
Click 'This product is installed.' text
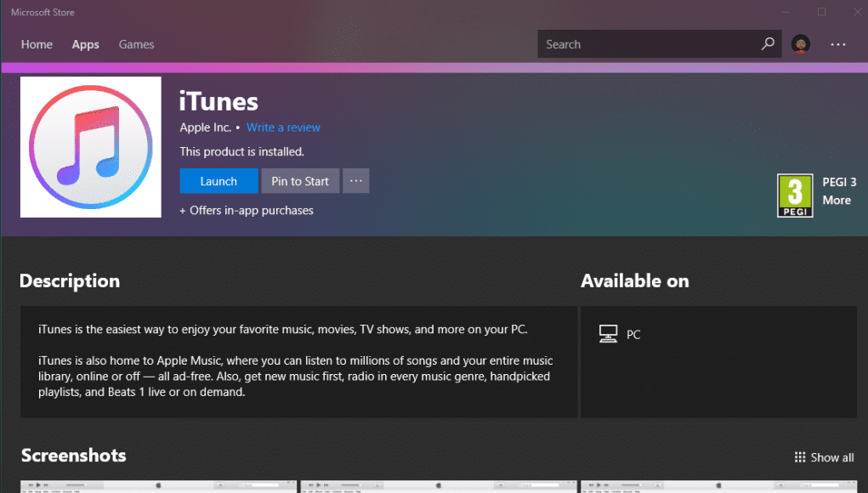(242, 151)
